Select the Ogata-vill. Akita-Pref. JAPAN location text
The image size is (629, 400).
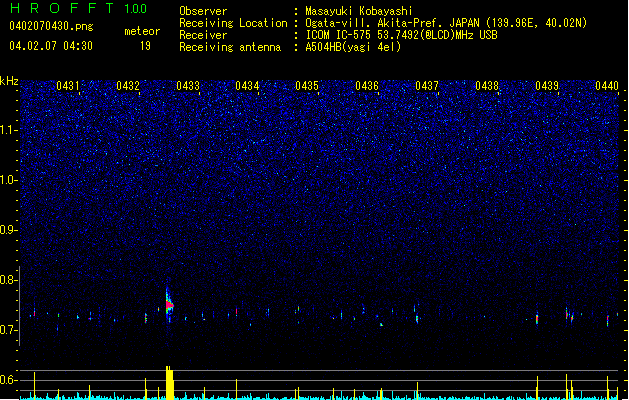tap(446, 23)
